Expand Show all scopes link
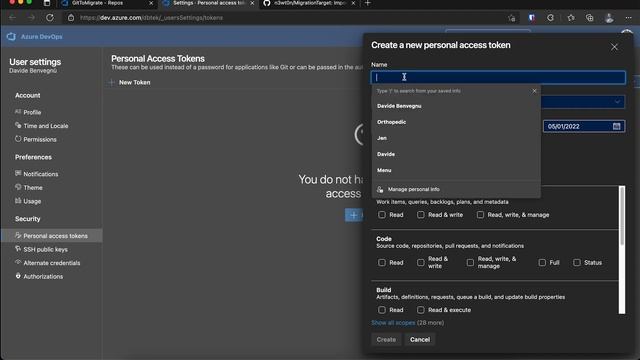 [x=393, y=323]
